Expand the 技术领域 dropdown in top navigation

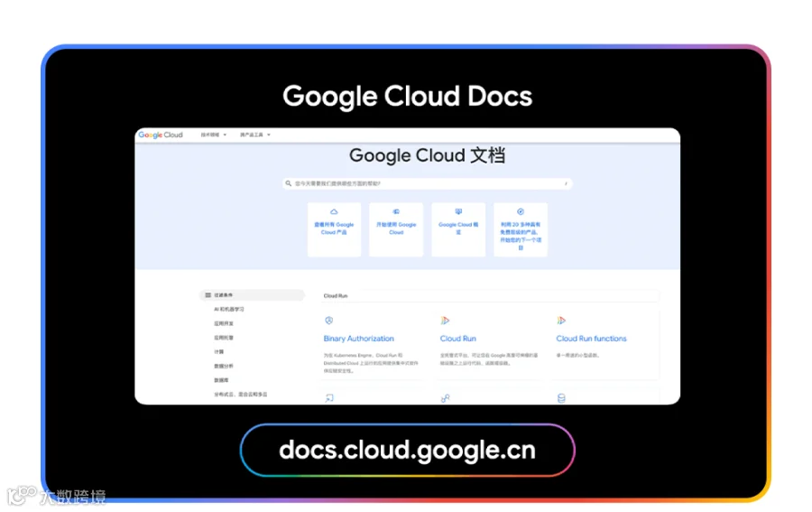[213, 135]
